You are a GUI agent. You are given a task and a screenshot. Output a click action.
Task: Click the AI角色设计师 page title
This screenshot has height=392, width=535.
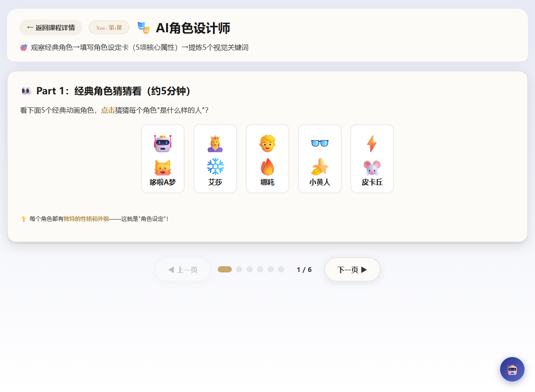click(193, 28)
